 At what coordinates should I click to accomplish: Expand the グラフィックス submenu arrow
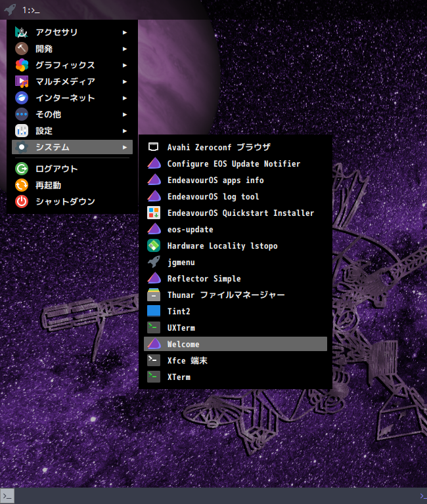pyautogui.click(x=125, y=65)
